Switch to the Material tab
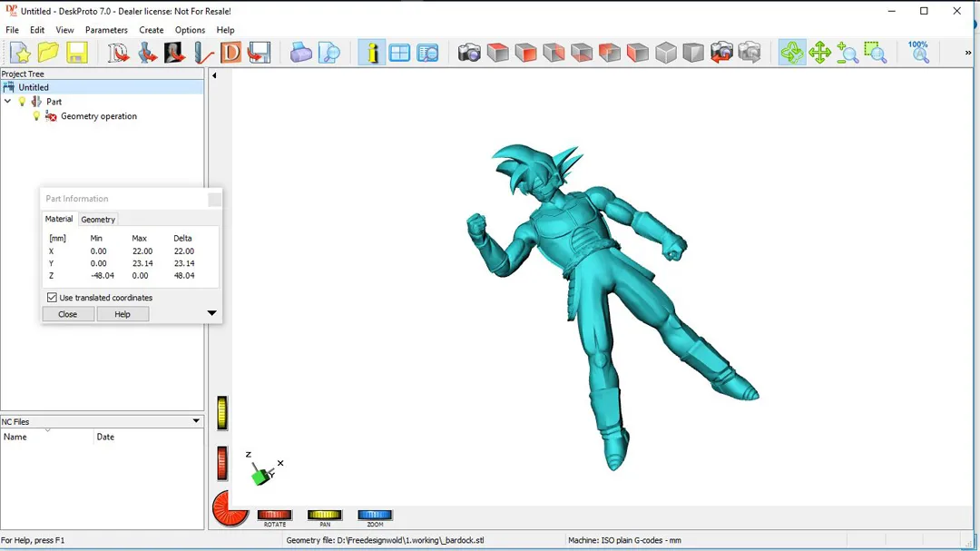The width and height of the screenshot is (980, 551). click(59, 219)
